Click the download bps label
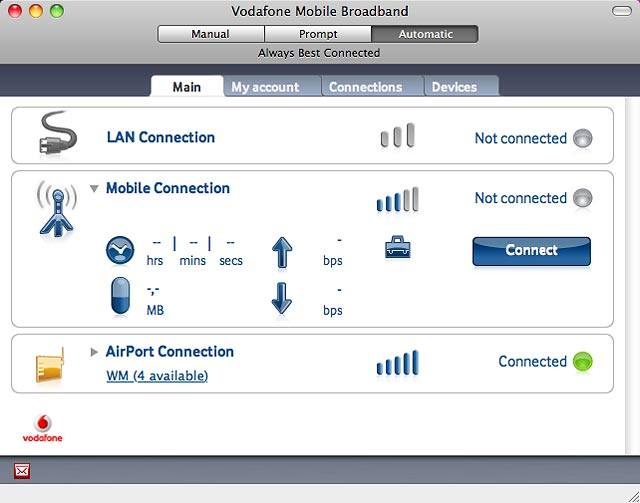The height and width of the screenshot is (503, 640). (x=333, y=311)
